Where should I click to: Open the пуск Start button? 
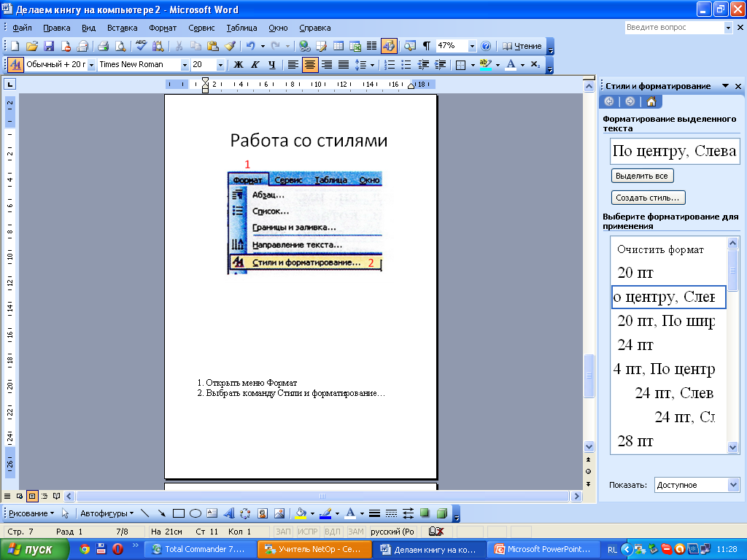pos(34,549)
